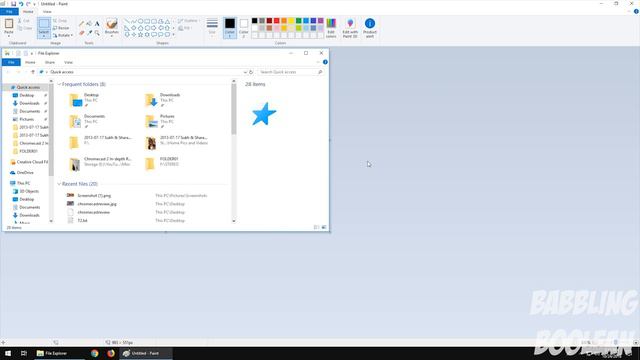Switch to large icons view in File Explorer
Screen dimensions: 640x360
click(324, 227)
